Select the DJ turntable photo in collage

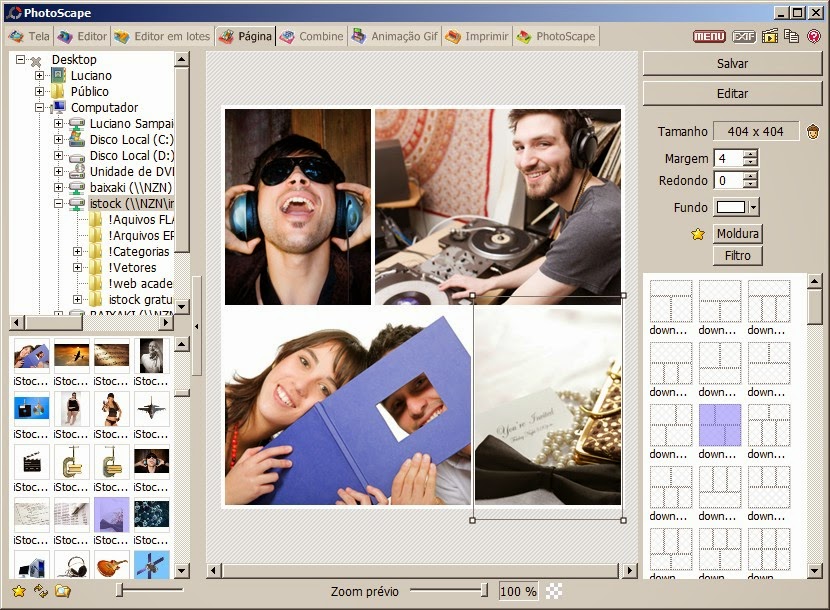[498, 207]
